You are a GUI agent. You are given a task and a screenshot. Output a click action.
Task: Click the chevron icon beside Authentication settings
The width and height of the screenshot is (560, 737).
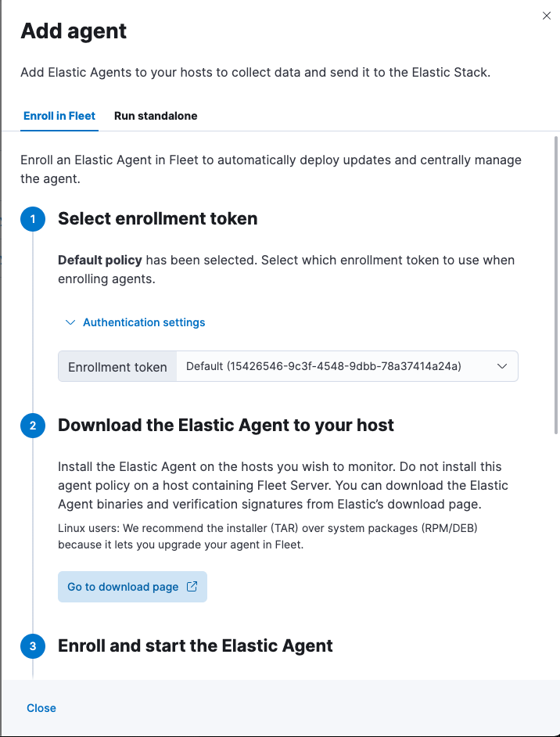70,322
